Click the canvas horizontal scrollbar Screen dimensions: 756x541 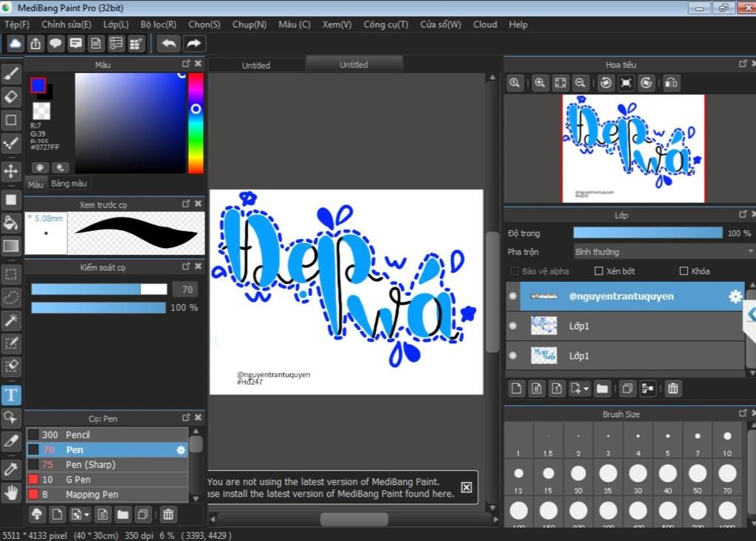click(x=354, y=520)
